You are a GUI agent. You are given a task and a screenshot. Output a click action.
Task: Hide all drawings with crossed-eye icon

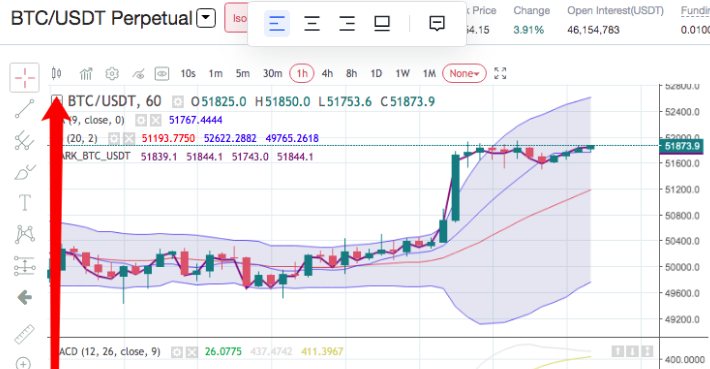click(138, 73)
